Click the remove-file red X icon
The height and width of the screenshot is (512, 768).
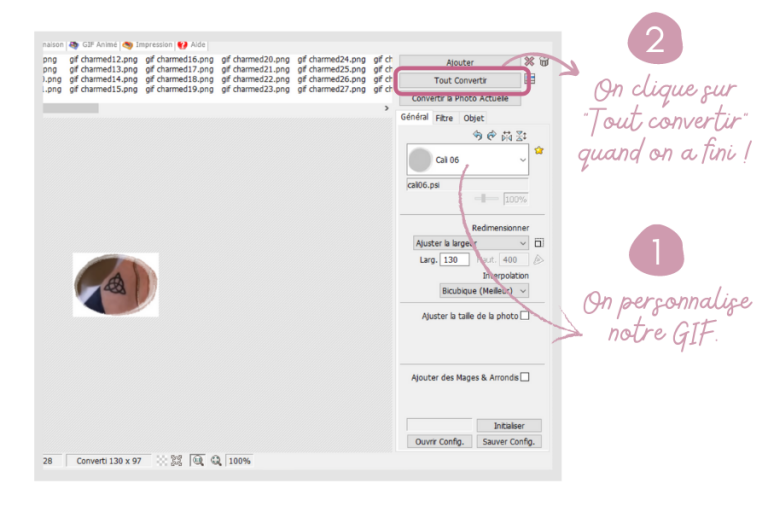click(529, 61)
